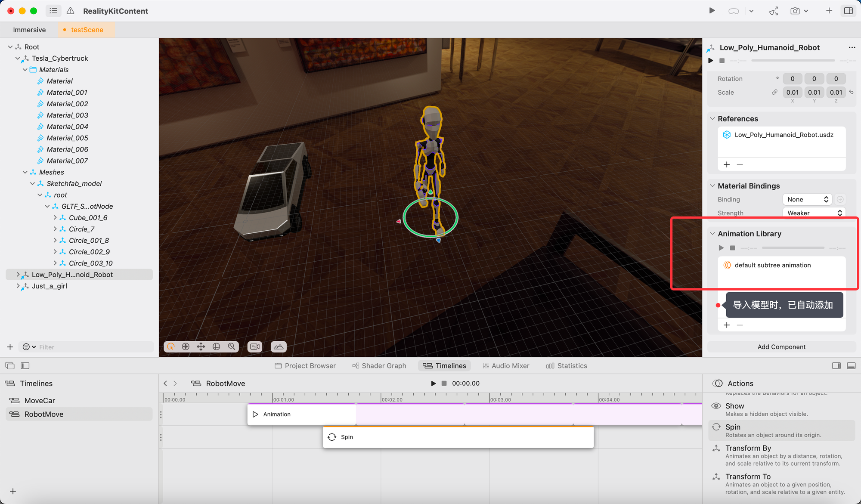This screenshot has height=504, width=861.
Task: Select the MoveCar timeline
Action: [40, 401]
